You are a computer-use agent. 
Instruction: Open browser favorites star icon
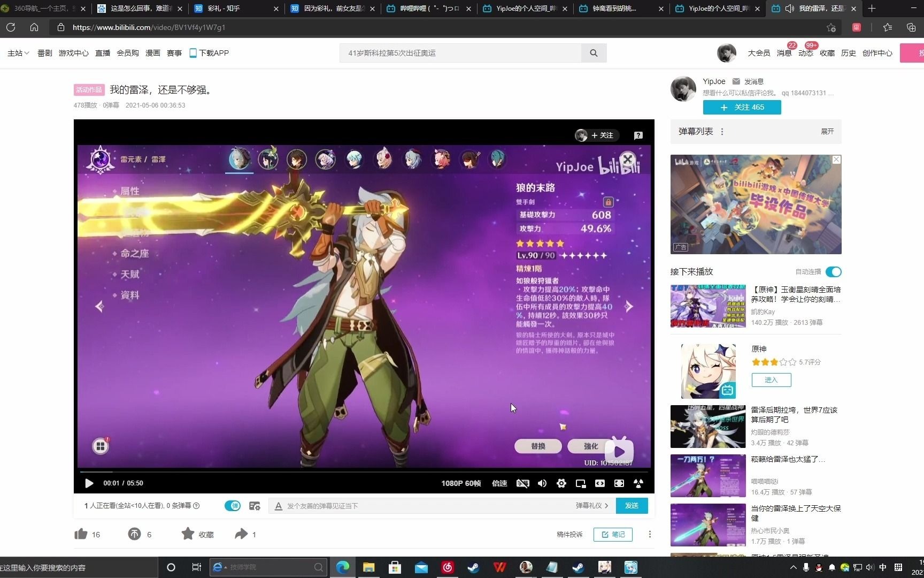point(888,27)
